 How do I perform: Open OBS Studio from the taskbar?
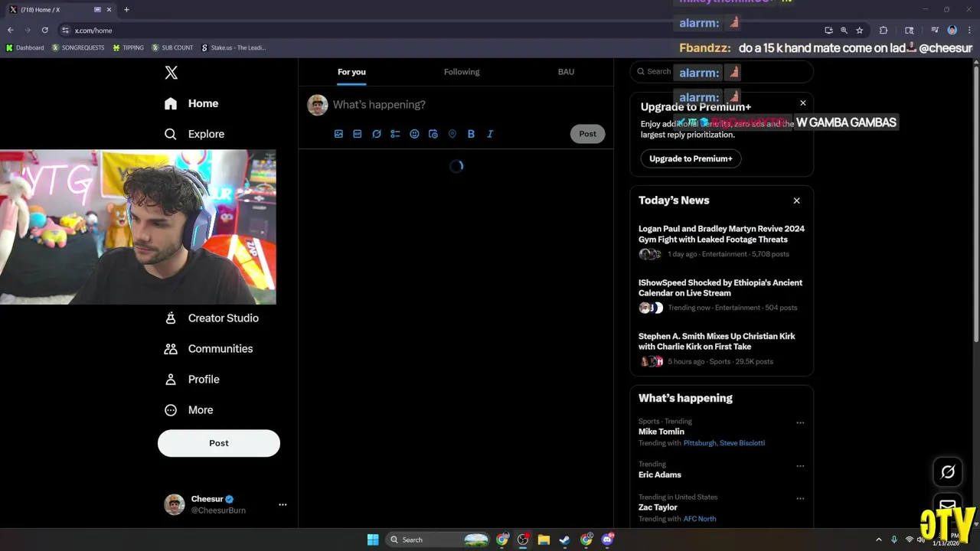(x=523, y=540)
